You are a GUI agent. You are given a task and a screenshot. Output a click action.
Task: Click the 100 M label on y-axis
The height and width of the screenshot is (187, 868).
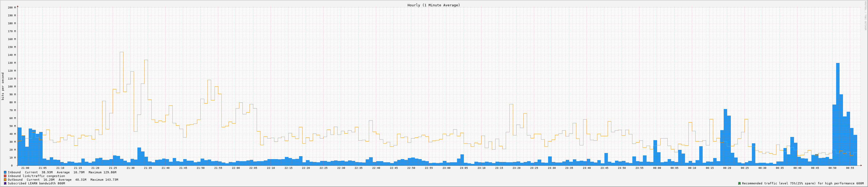pyautogui.click(x=12, y=87)
